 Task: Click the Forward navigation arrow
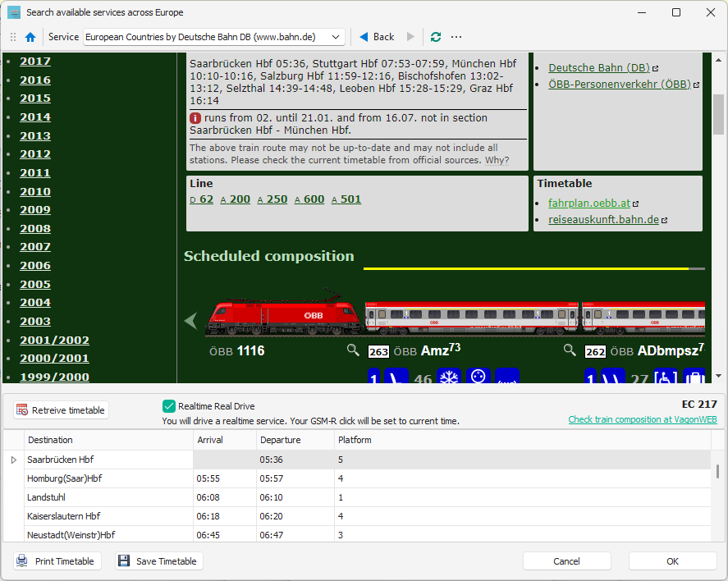tap(410, 37)
